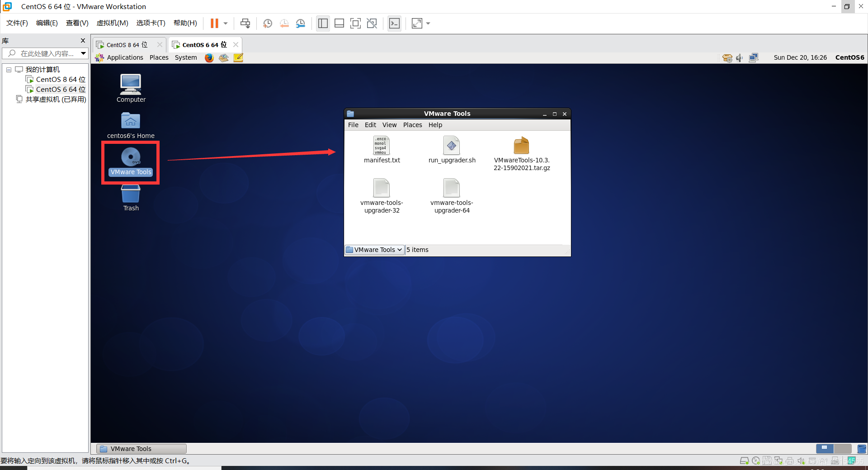Select the Computer desktop icon

(x=131, y=88)
